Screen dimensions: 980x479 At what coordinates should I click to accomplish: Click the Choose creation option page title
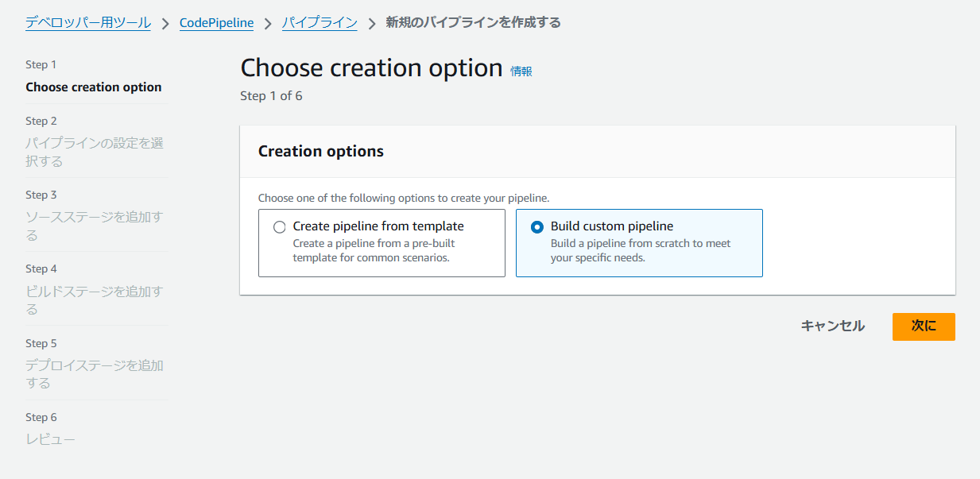(371, 68)
